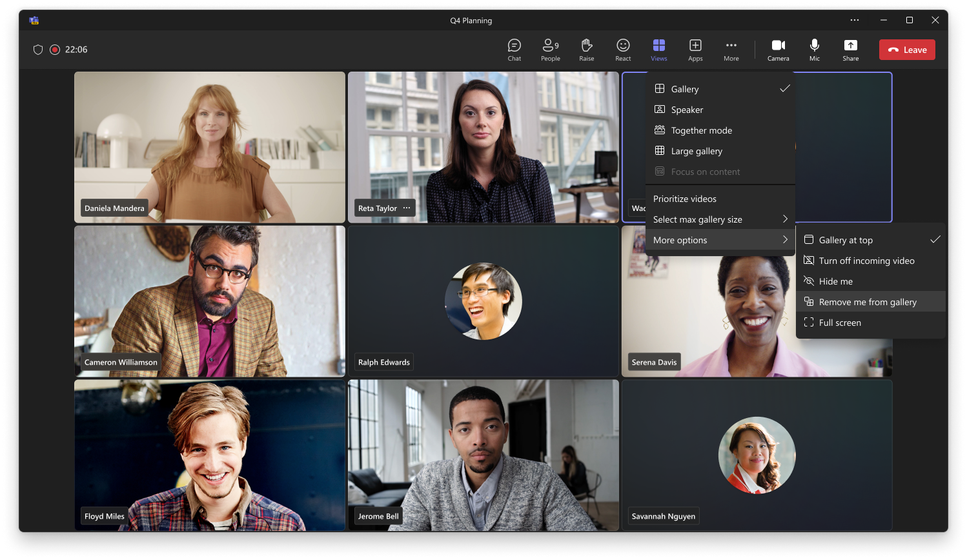This screenshot has width=967, height=560.
Task: Open the Chat panel
Action: coord(514,49)
